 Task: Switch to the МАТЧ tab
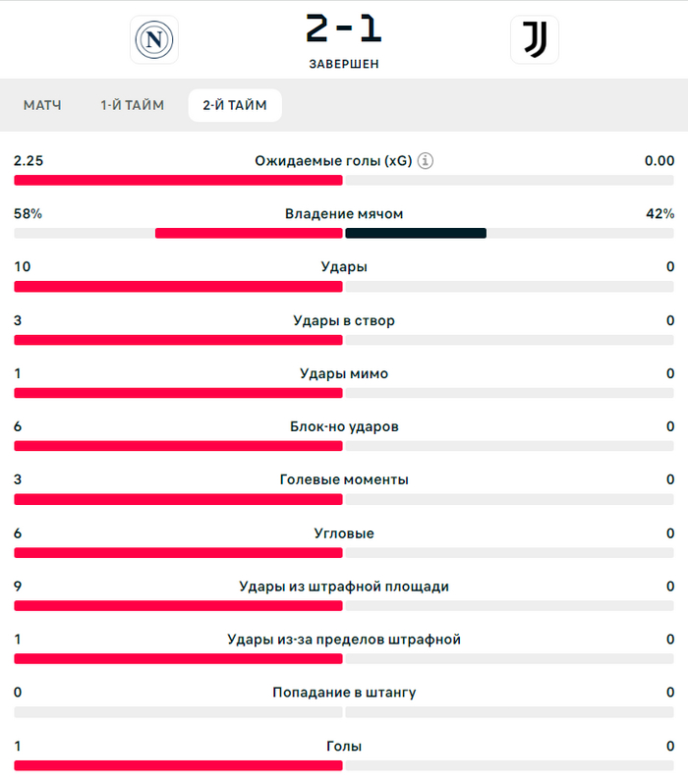(42, 105)
